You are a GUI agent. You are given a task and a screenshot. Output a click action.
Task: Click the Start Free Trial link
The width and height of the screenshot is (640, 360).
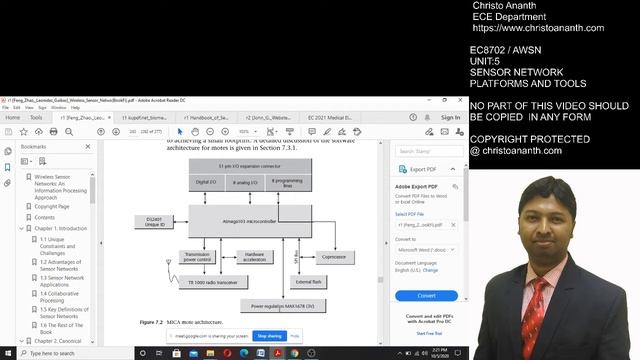429,333
